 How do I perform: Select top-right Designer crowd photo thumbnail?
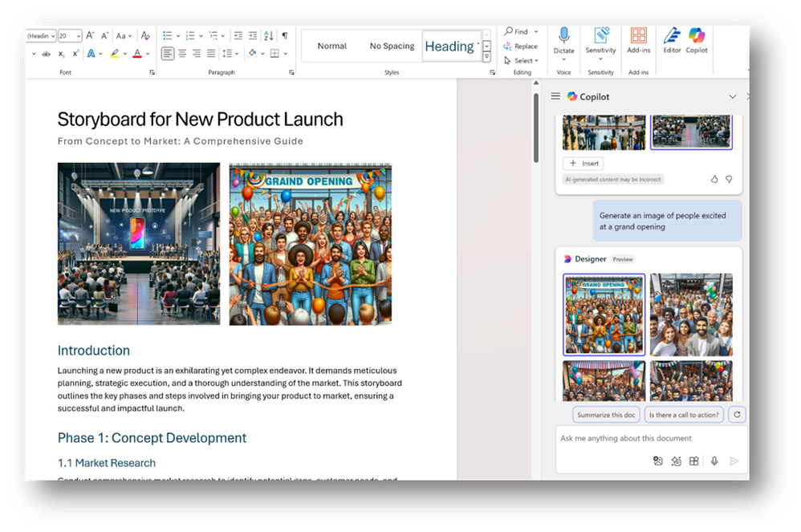(x=691, y=315)
